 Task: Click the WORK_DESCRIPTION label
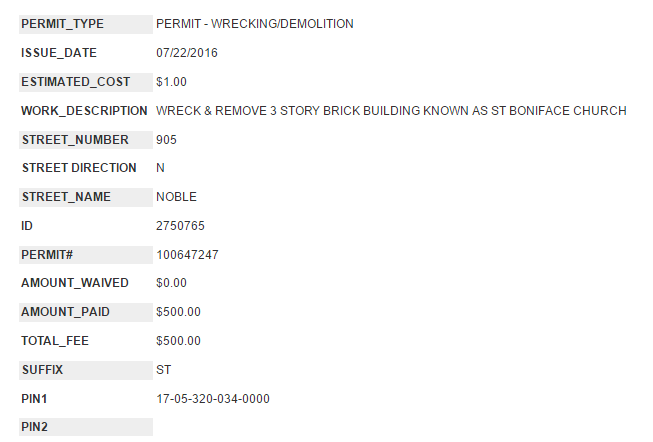pyautogui.click(x=84, y=110)
